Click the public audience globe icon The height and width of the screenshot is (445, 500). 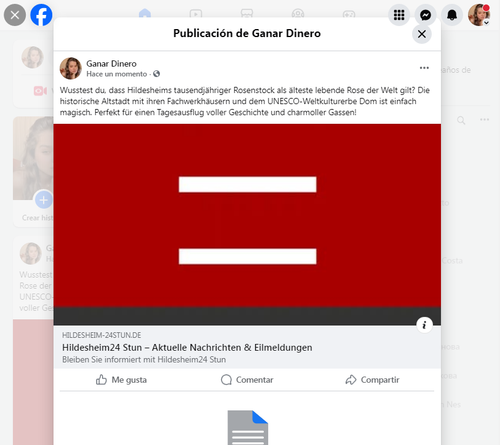click(x=156, y=74)
